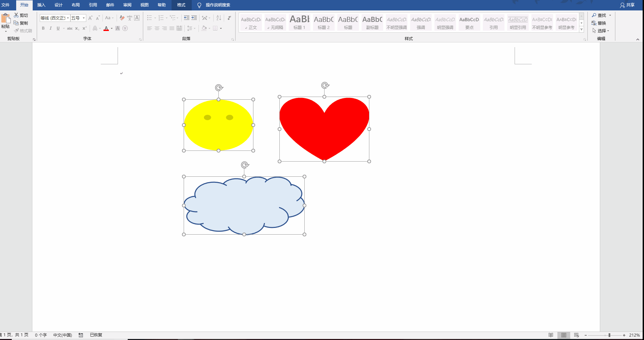
Task: Clear all formatting with the eraser icon
Action: click(122, 18)
